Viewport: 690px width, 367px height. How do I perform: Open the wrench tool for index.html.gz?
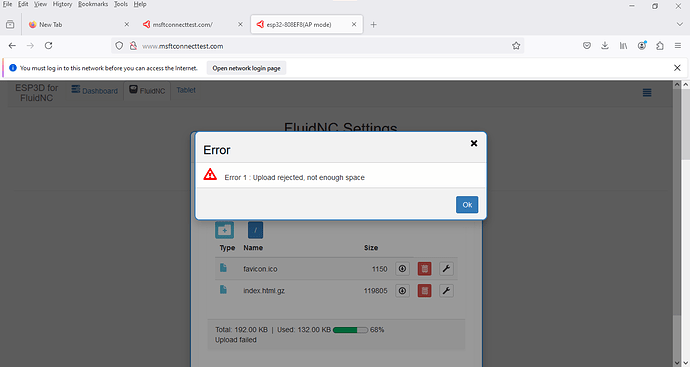(446, 290)
